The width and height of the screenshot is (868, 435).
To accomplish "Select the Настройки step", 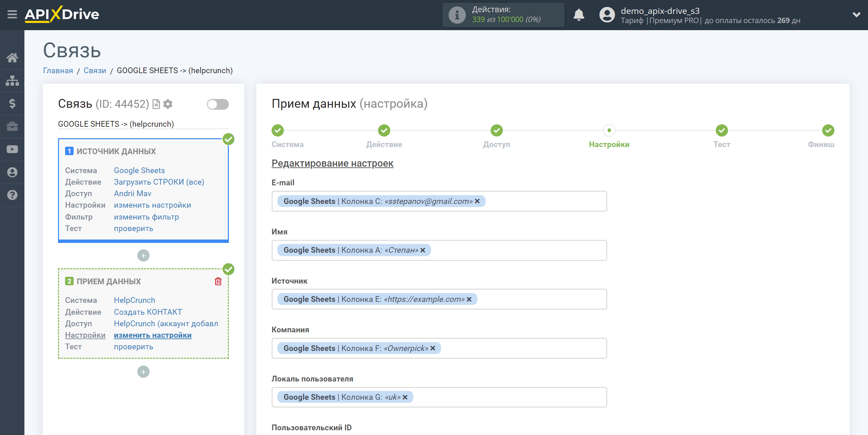I will point(609,130).
